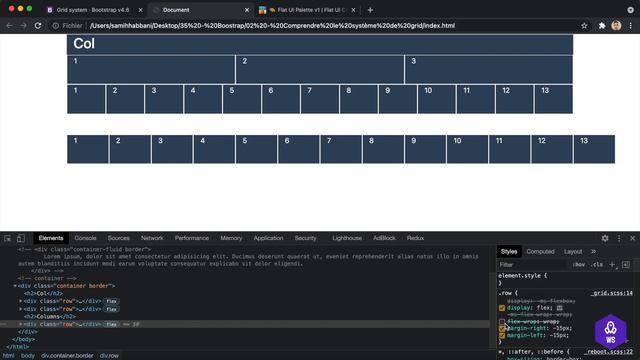Click the site info icon before Fichier

tap(56, 26)
